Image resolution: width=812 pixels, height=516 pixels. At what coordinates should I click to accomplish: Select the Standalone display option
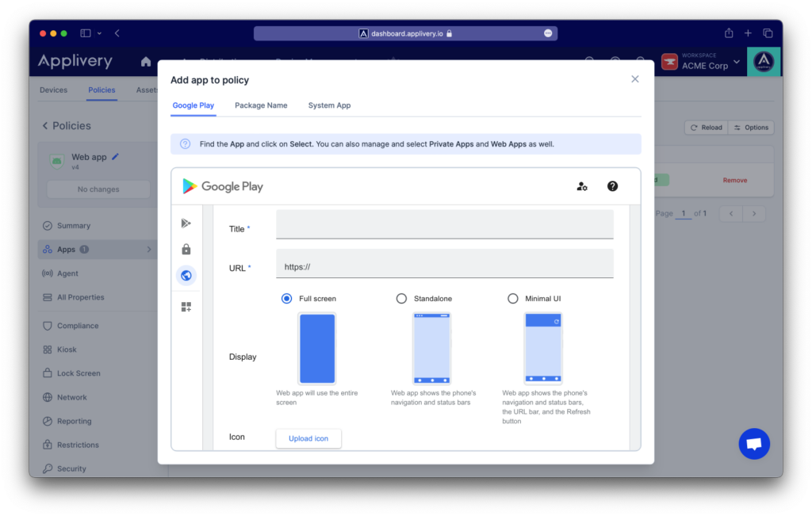coord(401,299)
